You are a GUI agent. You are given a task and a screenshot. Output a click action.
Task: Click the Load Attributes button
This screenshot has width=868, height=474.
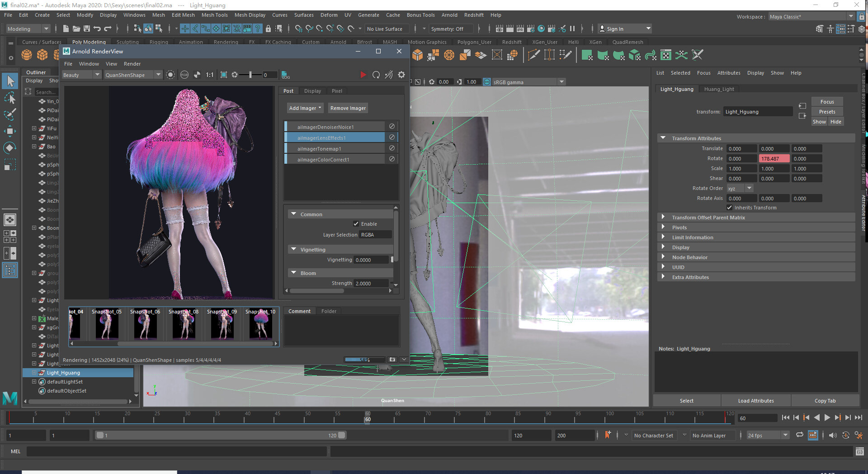click(x=755, y=401)
